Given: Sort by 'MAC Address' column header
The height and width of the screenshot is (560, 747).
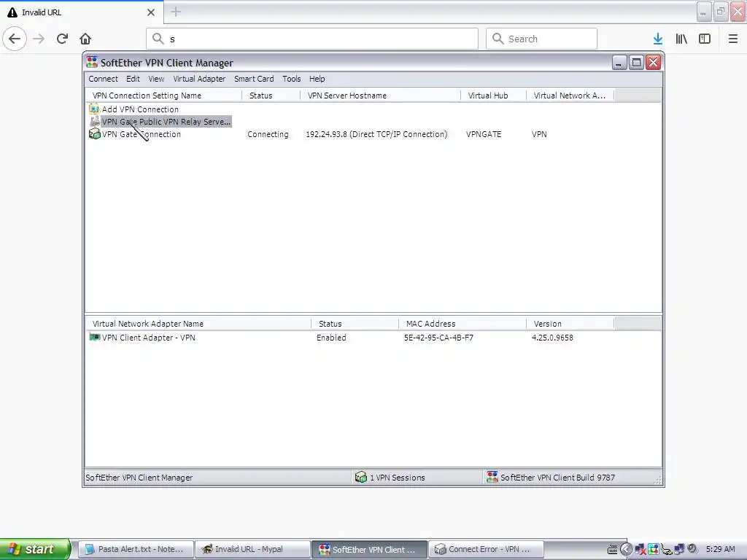Looking at the screenshot, I should [462, 324].
